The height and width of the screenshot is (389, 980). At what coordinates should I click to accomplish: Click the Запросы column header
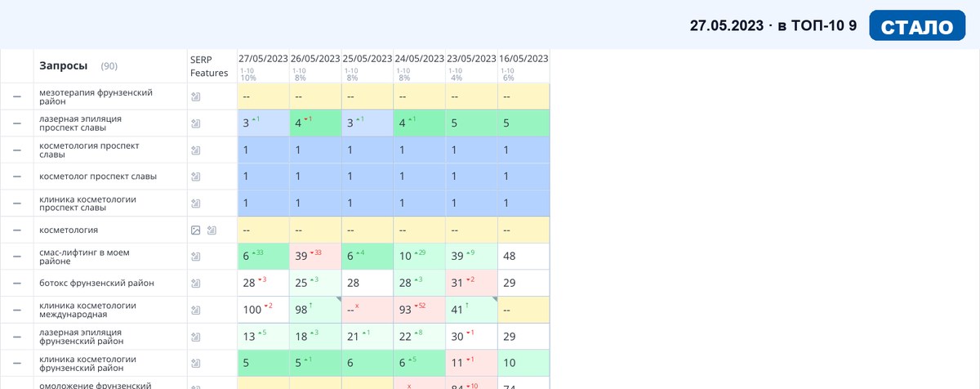[64, 65]
